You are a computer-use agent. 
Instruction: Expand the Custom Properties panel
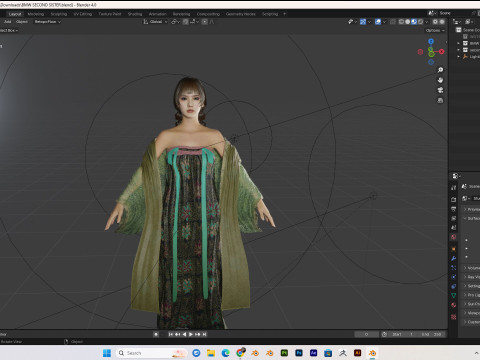point(471,322)
